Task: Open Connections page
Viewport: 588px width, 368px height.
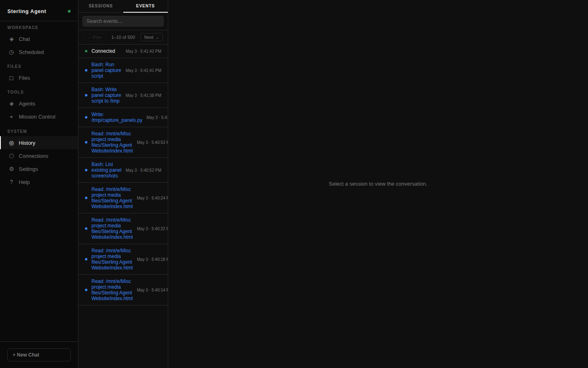Action: [39, 156]
